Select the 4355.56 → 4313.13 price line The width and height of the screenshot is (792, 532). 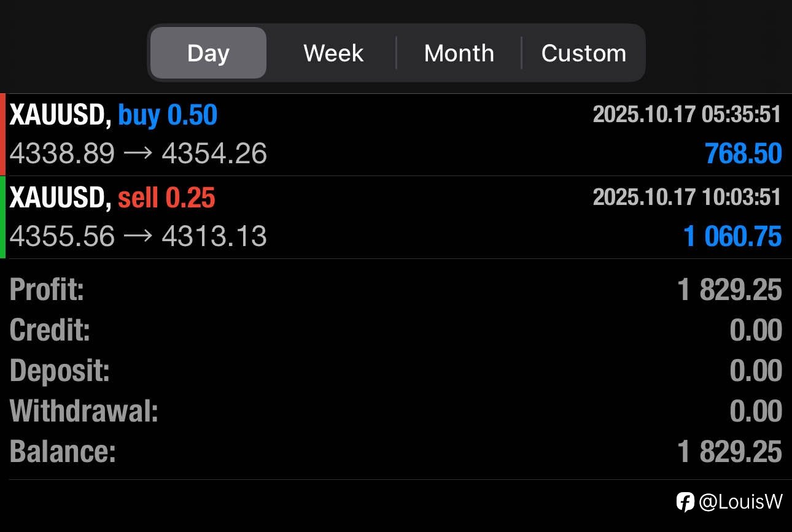point(138,236)
